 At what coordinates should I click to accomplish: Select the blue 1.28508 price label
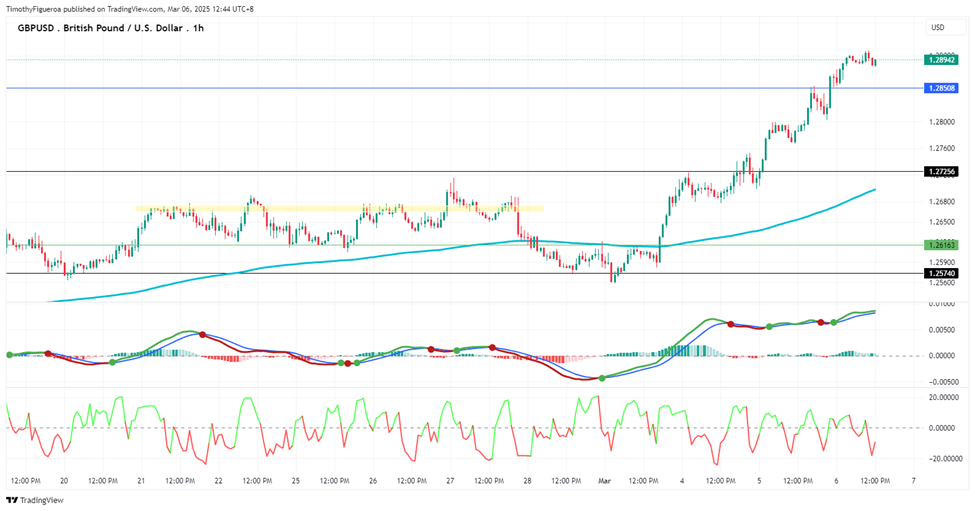pos(941,88)
